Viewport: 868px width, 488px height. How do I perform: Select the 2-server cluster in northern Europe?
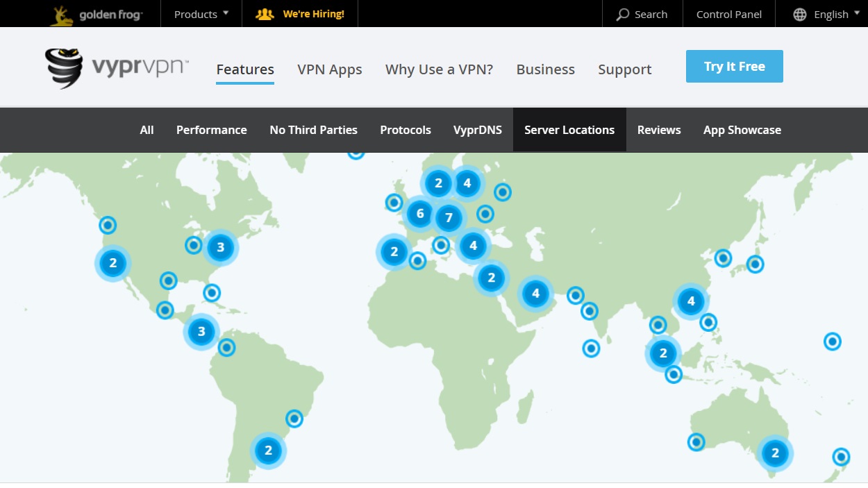(438, 183)
